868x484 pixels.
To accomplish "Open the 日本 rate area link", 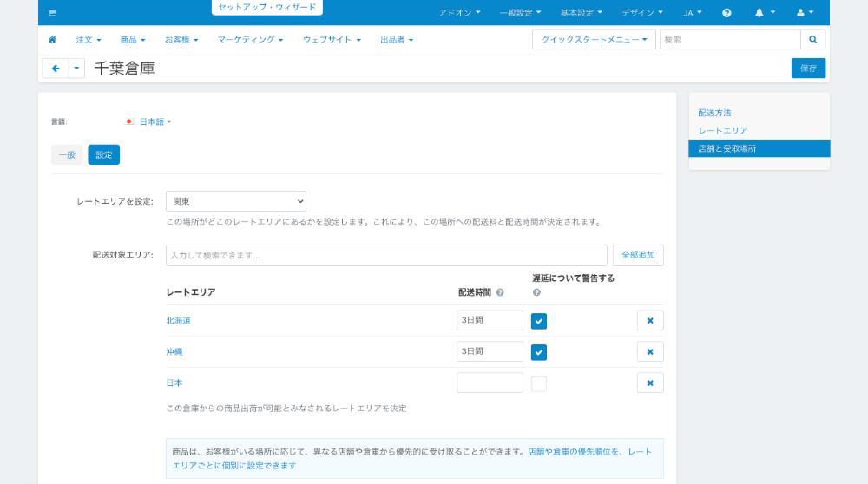I will coord(174,383).
